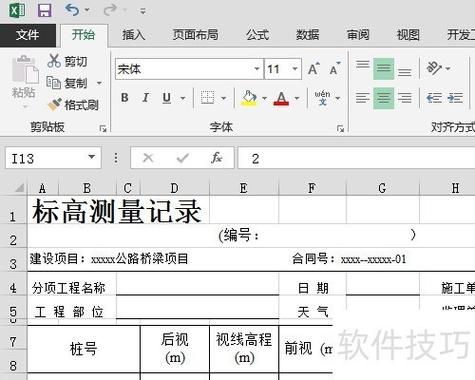The image size is (475, 380).
Task: Open the 文件 menu
Action: coord(28,35)
